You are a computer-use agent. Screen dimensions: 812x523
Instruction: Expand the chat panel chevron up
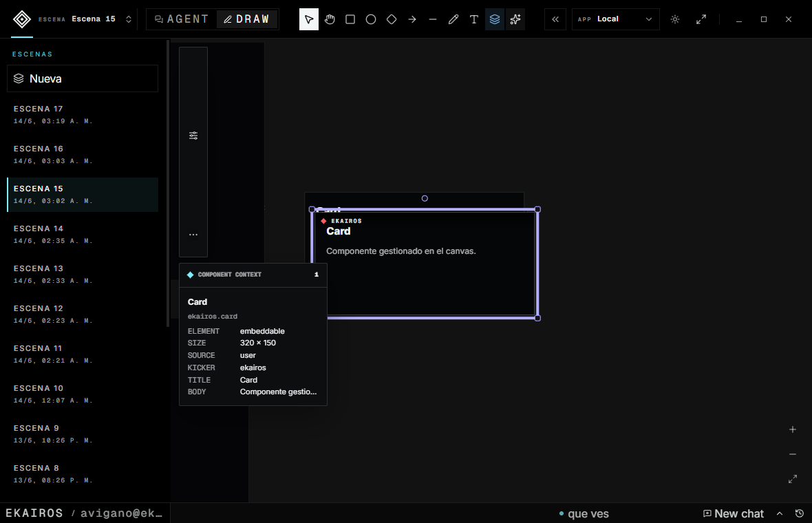780,513
